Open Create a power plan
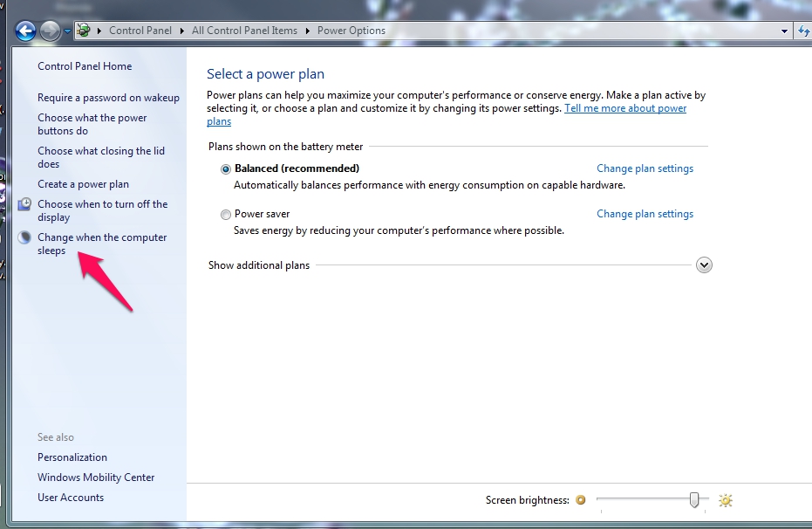The image size is (812, 529). pos(83,184)
